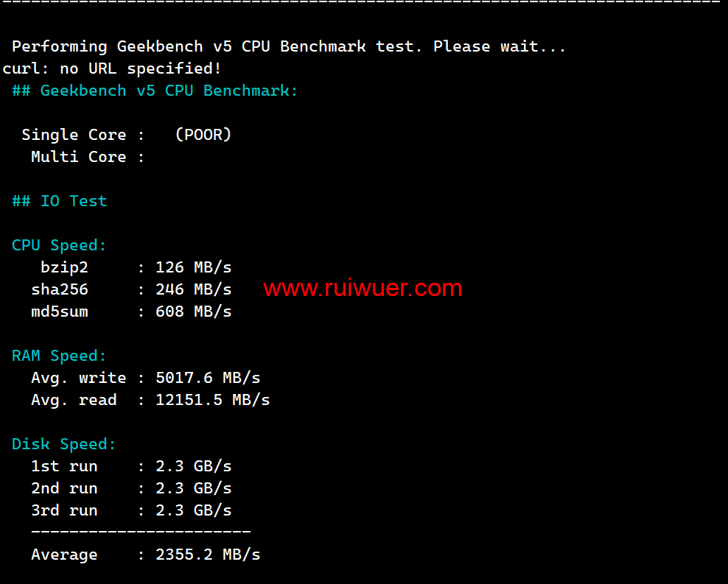Viewport: 728px width, 584px height.
Task: Select the "(POOR)" rating text
Action: 203,135
